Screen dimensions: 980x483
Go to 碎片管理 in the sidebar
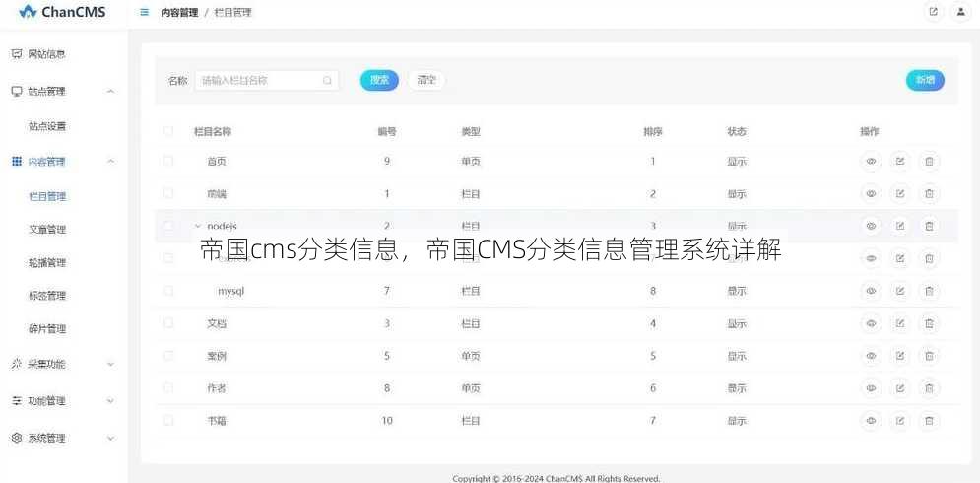click(x=47, y=329)
